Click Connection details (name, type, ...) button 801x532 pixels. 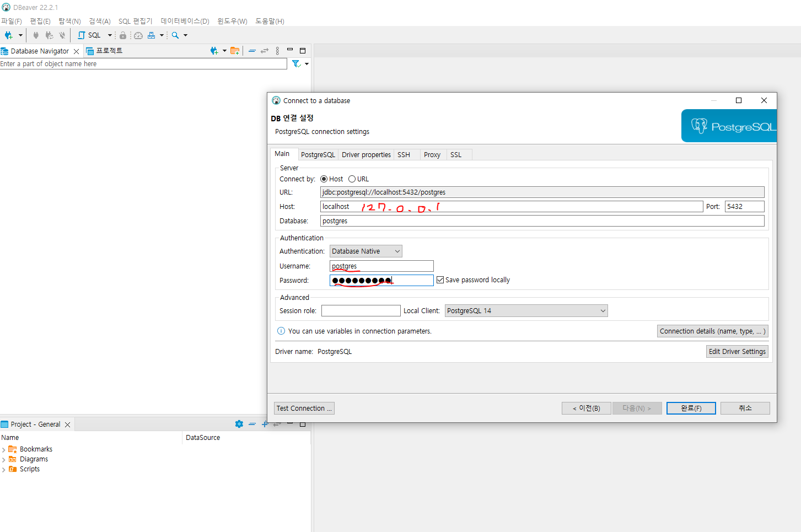pyautogui.click(x=712, y=331)
